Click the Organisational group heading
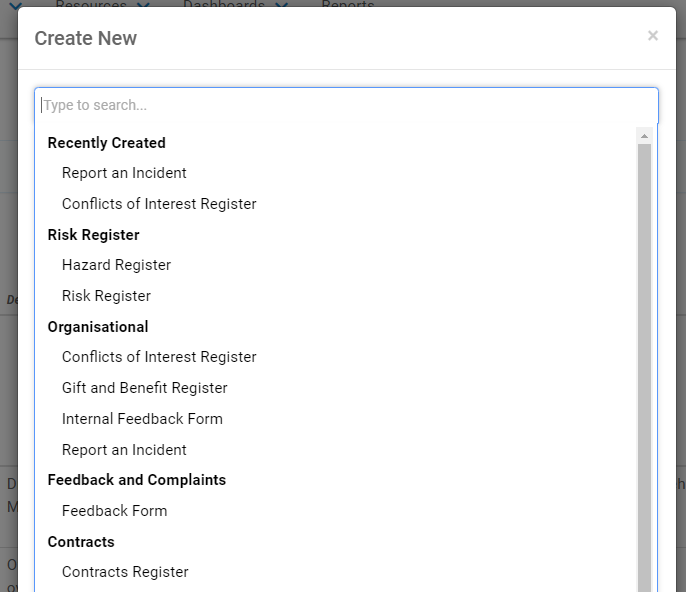Image resolution: width=686 pixels, height=592 pixels. [x=98, y=327]
